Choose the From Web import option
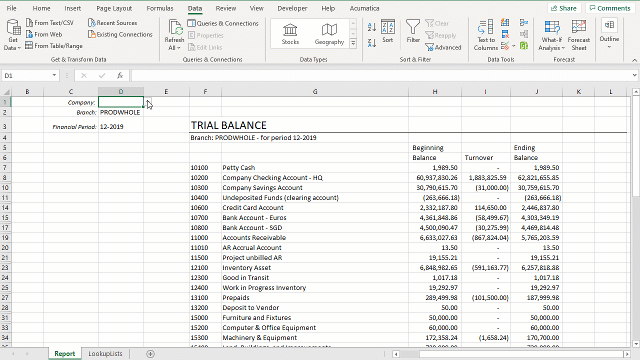The width and height of the screenshot is (640, 360). (44, 34)
